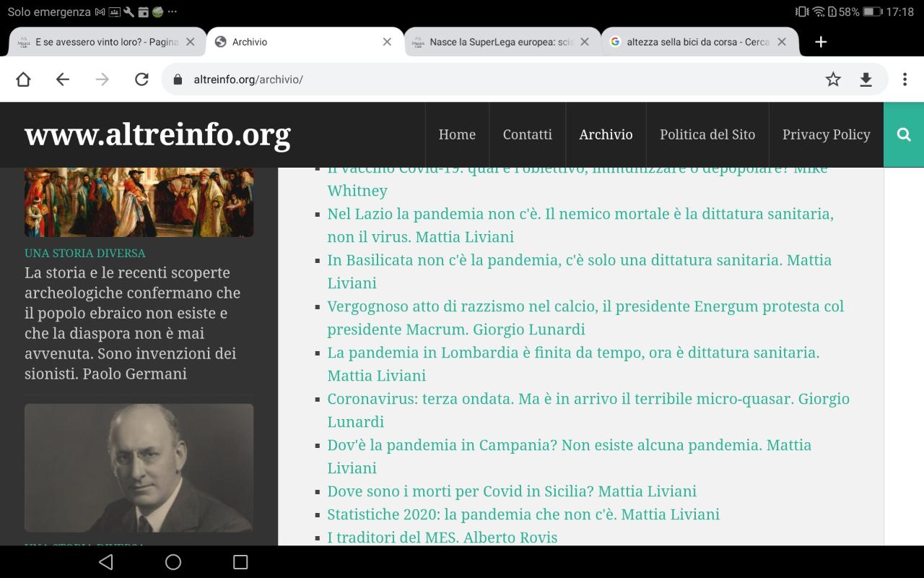Tap the clock showing 17:18

click(x=899, y=12)
